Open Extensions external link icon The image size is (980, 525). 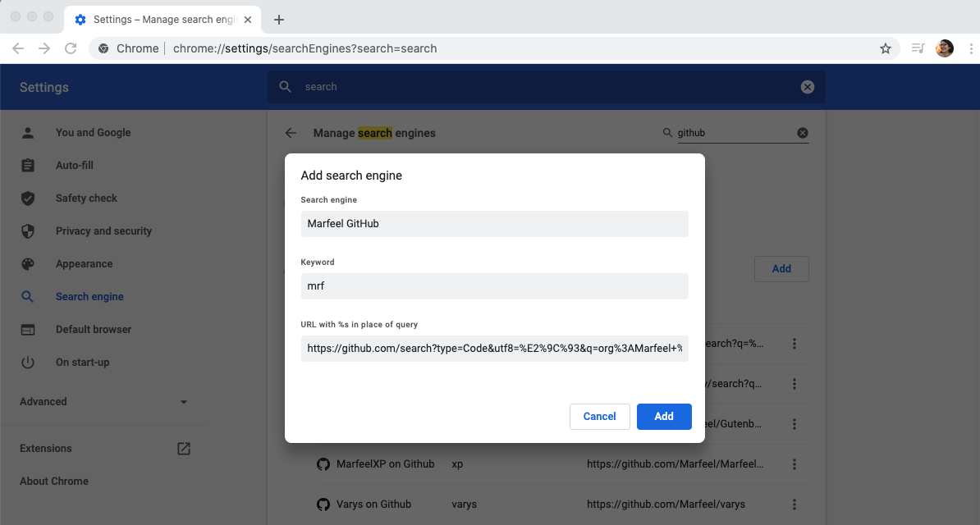click(184, 448)
